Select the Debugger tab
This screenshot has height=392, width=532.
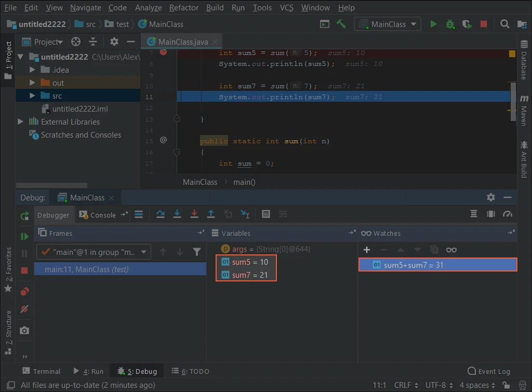[54, 215]
